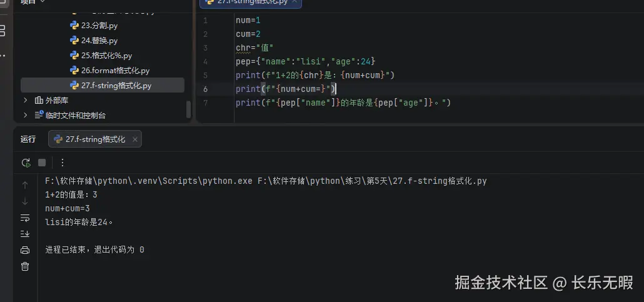Click the python.exe command path output line

coord(266,181)
